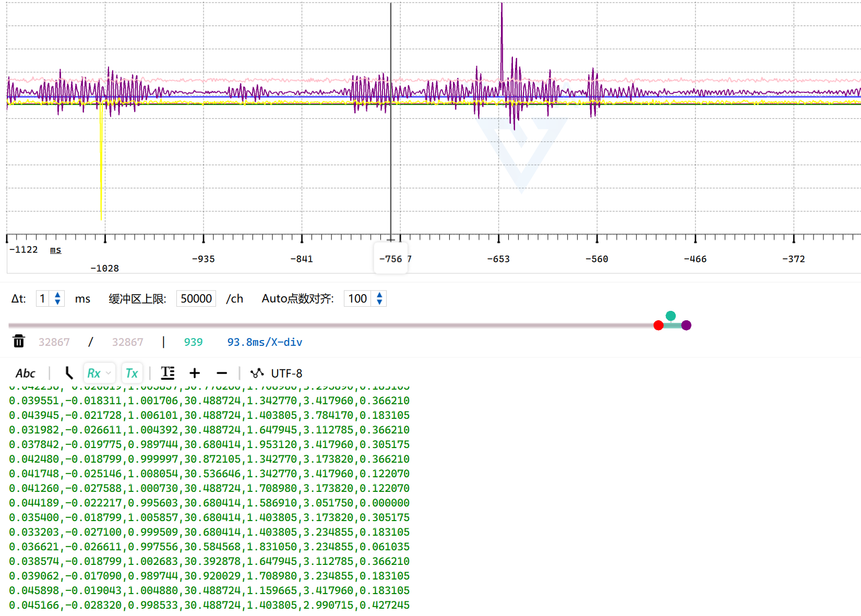Click the Δt input field showing 1
861x616 pixels.
(43, 299)
